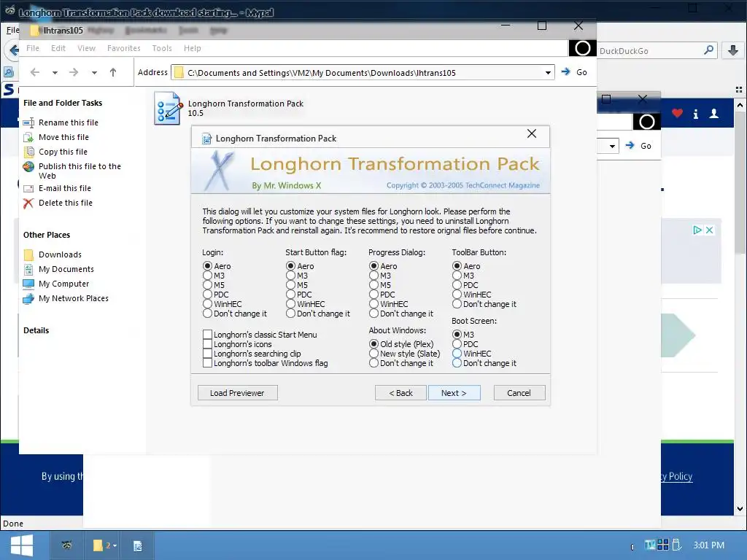Click the webpage scrollbar up arrow
Screen dimensions: 747x560
[x=740, y=105]
